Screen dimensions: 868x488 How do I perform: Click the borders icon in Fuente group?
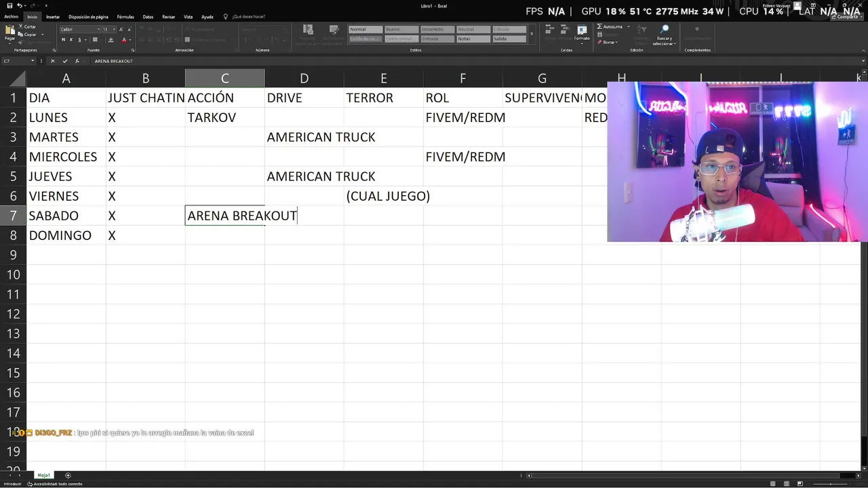95,40
